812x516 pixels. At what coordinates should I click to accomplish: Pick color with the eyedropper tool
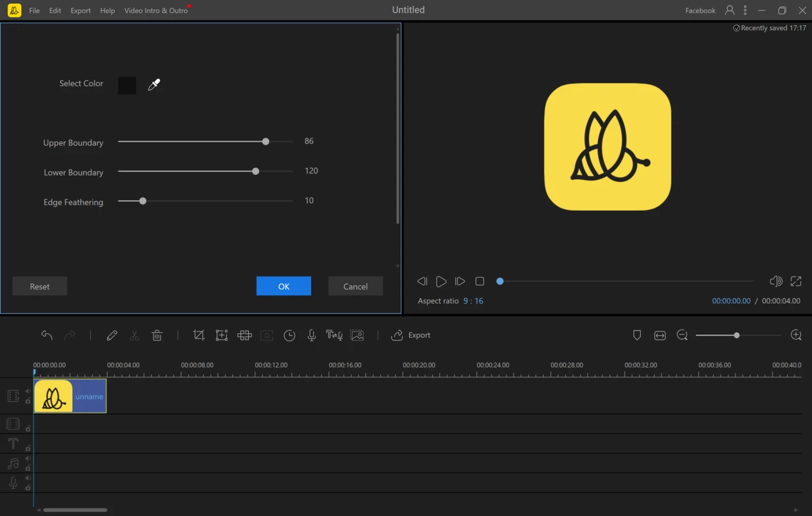click(153, 84)
